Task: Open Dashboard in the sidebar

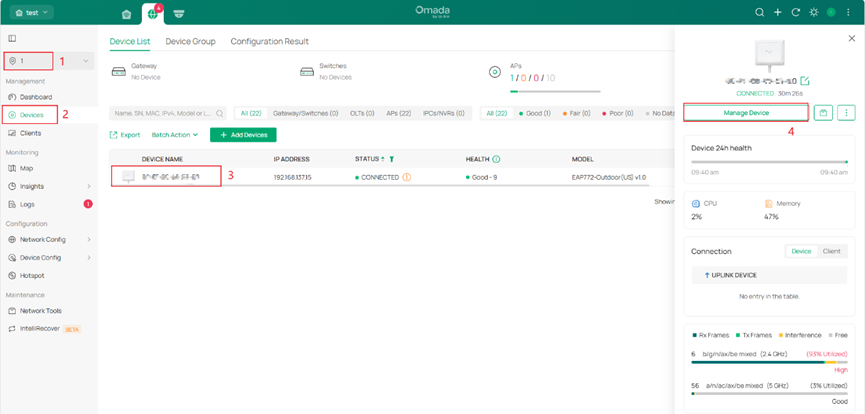Action: [36, 97]
